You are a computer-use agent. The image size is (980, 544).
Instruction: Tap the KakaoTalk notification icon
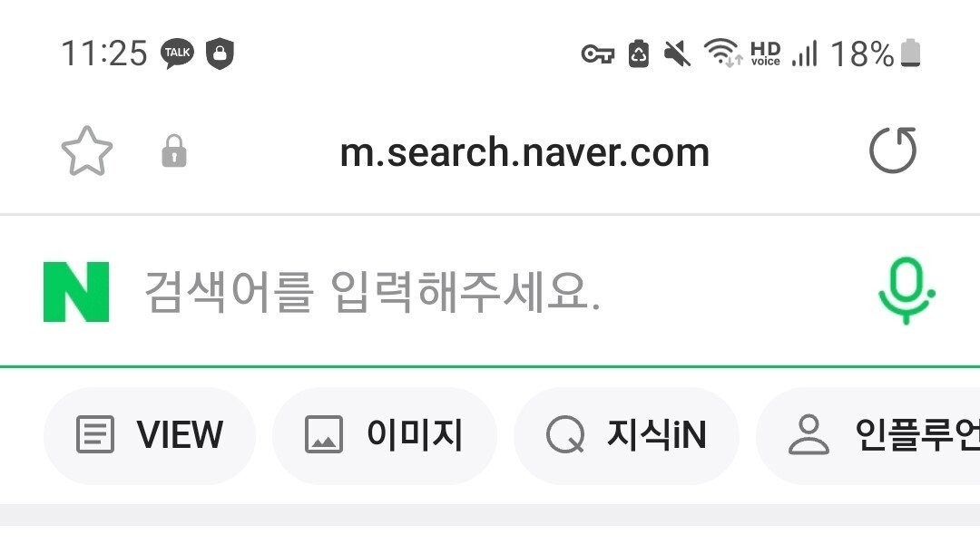[177, 53]
